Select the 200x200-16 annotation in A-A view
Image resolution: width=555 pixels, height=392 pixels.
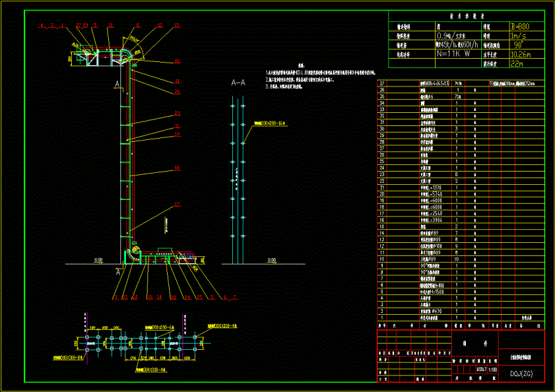pyautogui.click(x=269, y=123)
